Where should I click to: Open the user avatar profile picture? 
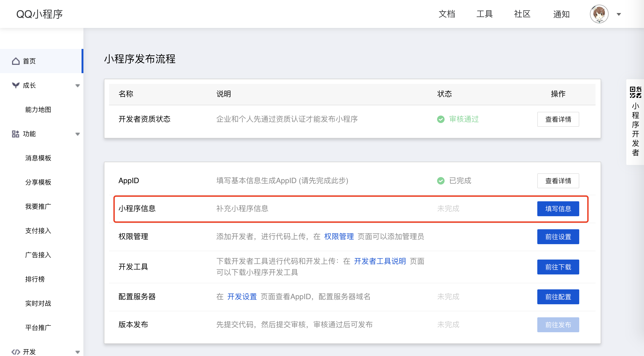click(599, 14)
